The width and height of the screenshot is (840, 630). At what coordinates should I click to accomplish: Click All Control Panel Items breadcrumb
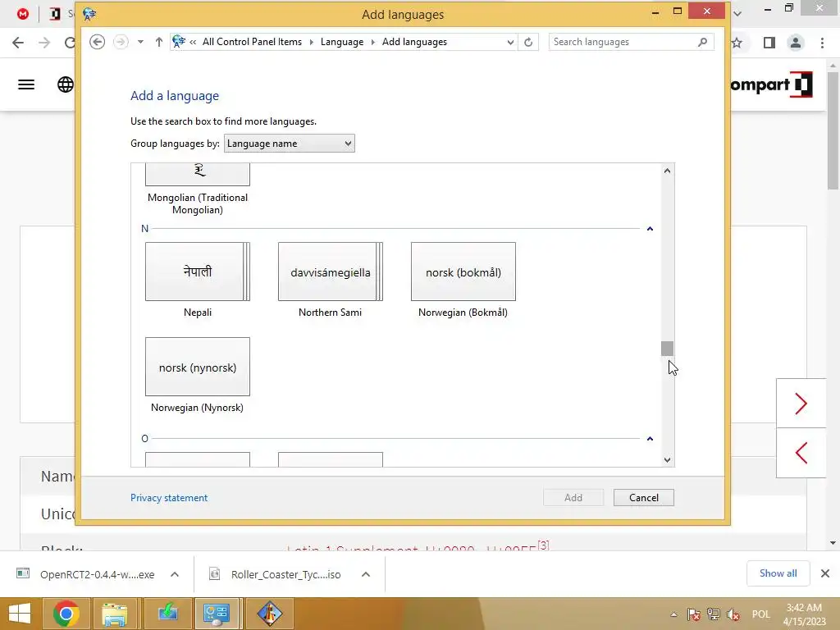[x=252, y=42]
